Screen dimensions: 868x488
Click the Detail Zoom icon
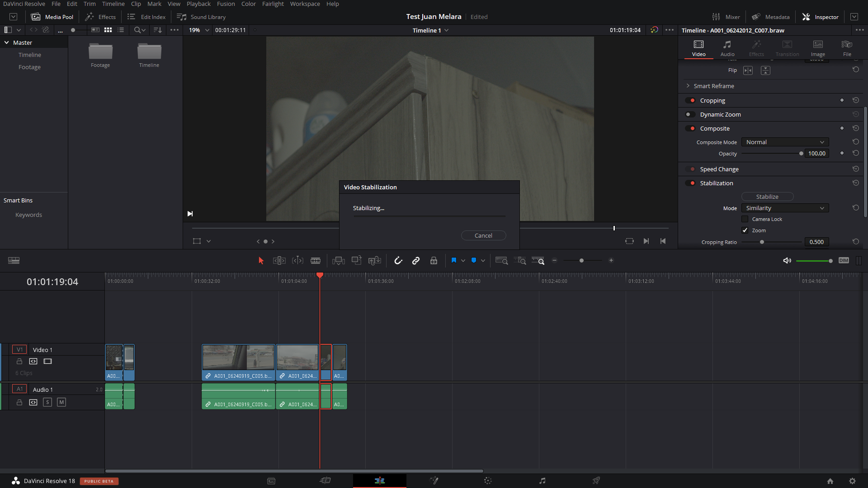[519, 261]
